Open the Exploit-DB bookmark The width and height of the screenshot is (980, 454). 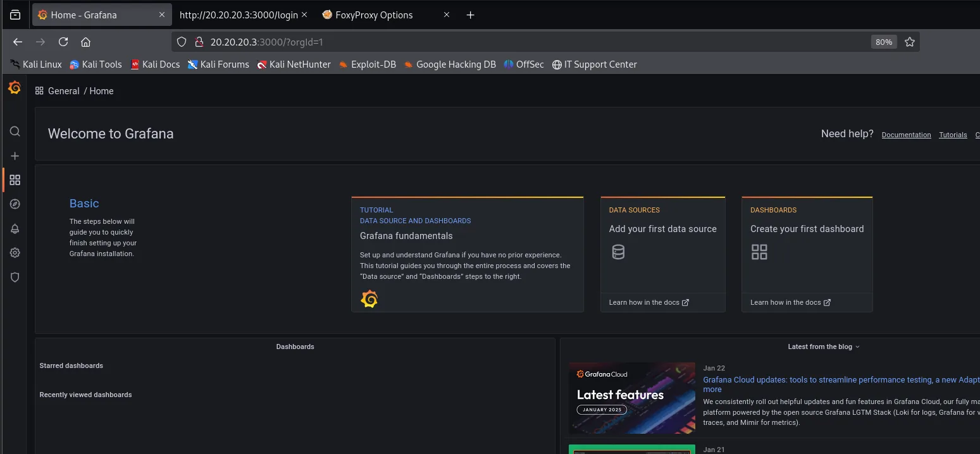pyautogui.click(x=368, y=64)
